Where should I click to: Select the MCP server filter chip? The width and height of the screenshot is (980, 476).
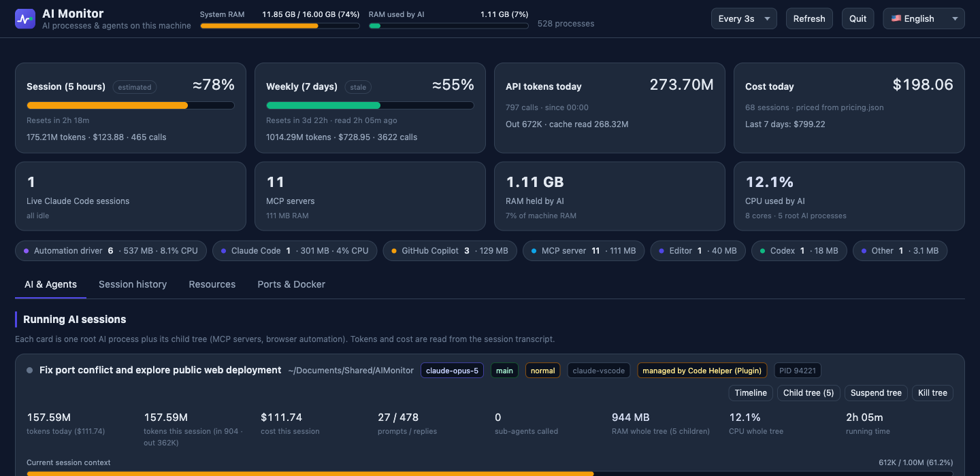[583, 251]
